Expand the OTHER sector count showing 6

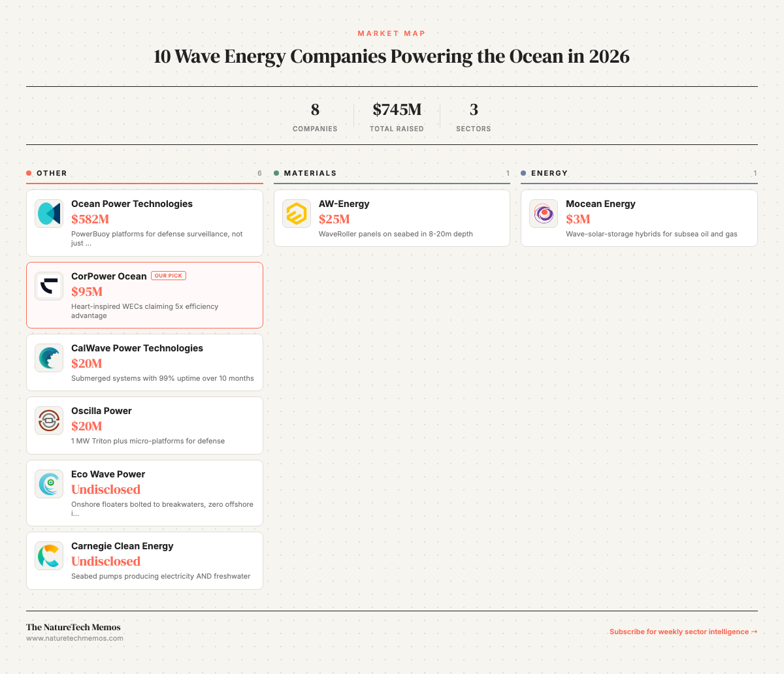click(x=259, y=173)
